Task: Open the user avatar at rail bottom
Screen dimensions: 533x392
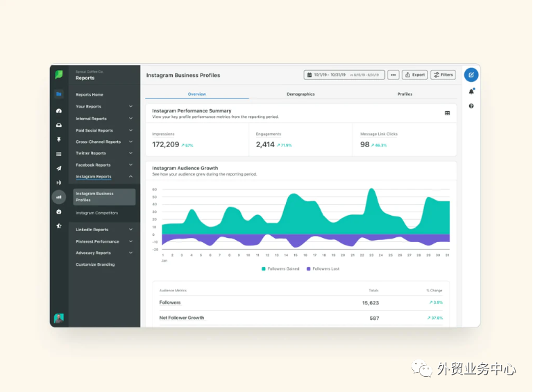Action: click(x=59, y=318)
